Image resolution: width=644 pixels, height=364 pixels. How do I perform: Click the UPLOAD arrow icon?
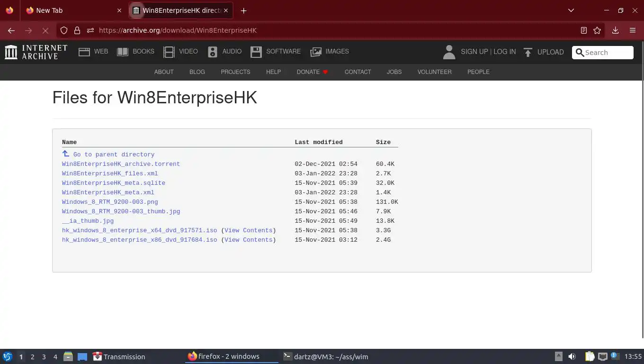tap(528, 52)
